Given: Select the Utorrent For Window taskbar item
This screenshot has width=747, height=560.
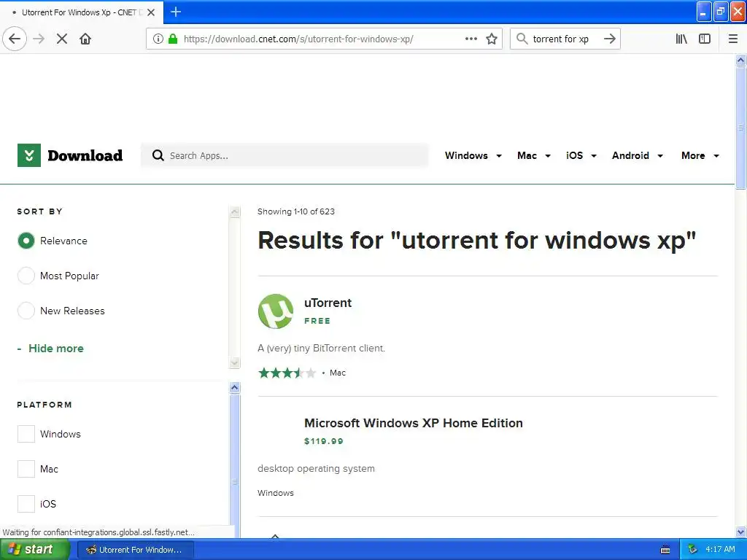Looking at the screenshot, I should pos(135,550).
